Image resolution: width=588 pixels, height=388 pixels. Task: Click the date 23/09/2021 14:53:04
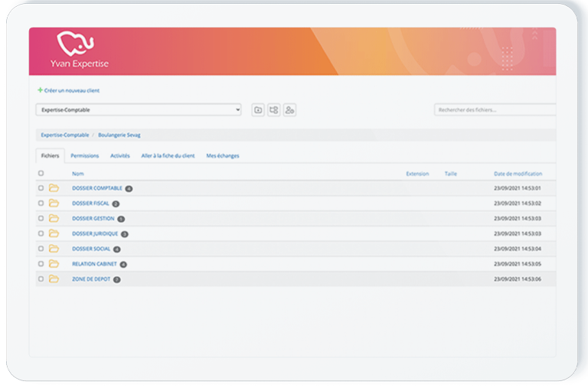click(x=518, y=249)
